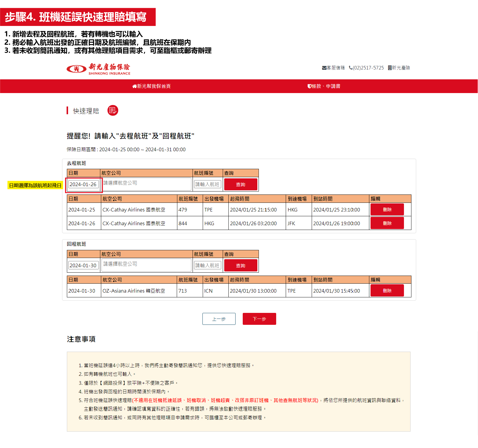Click the red quick-claim document icon
Image resolution: width=478 pixels, height=448 pixels.
click(x=113, y=110)
